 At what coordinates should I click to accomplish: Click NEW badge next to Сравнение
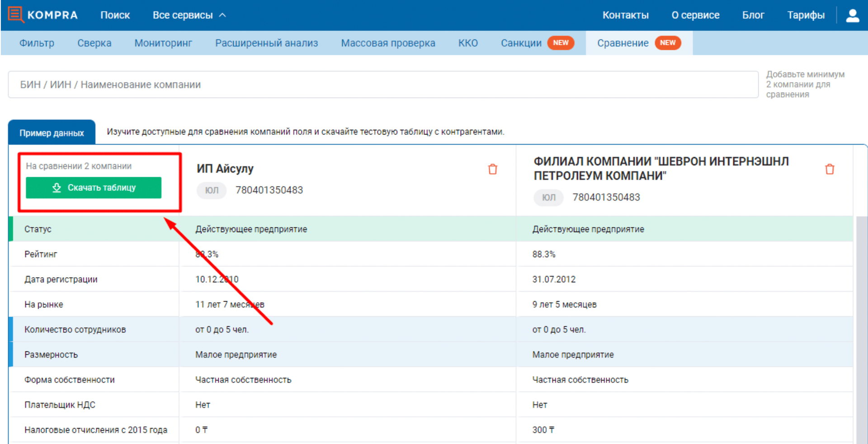(x=667, y=43)
